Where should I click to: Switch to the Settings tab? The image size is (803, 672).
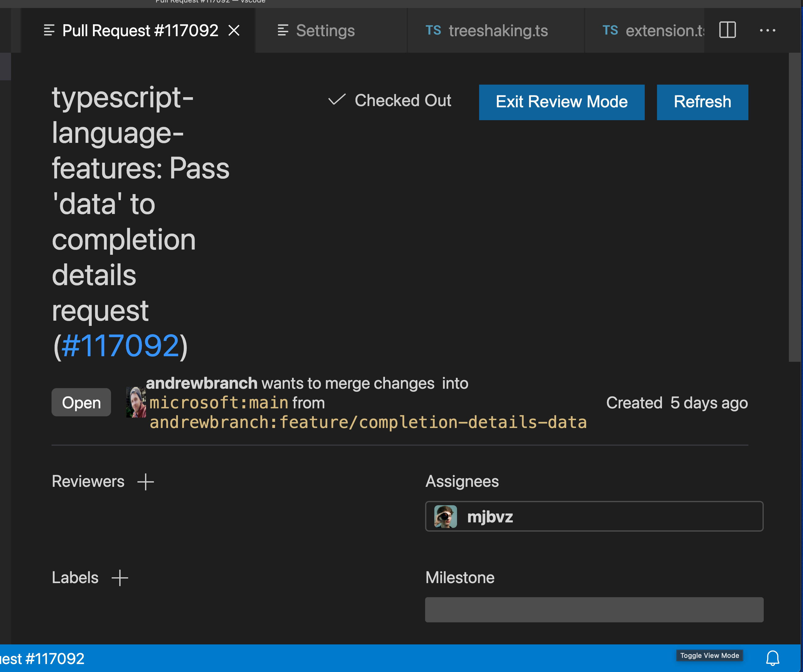pos(325,31)
